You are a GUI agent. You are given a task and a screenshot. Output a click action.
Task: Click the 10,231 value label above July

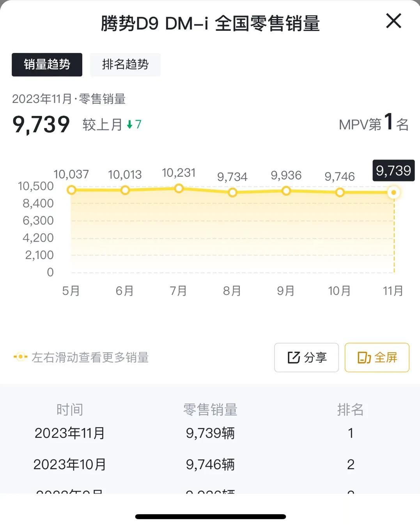pyautogui.click(x=179, y=173)
